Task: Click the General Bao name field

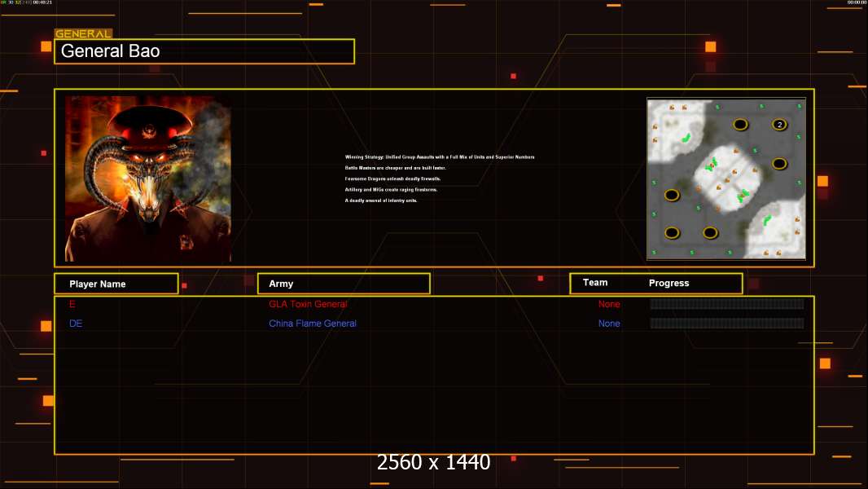Action: pyautogui.click(x=204, y=51)
